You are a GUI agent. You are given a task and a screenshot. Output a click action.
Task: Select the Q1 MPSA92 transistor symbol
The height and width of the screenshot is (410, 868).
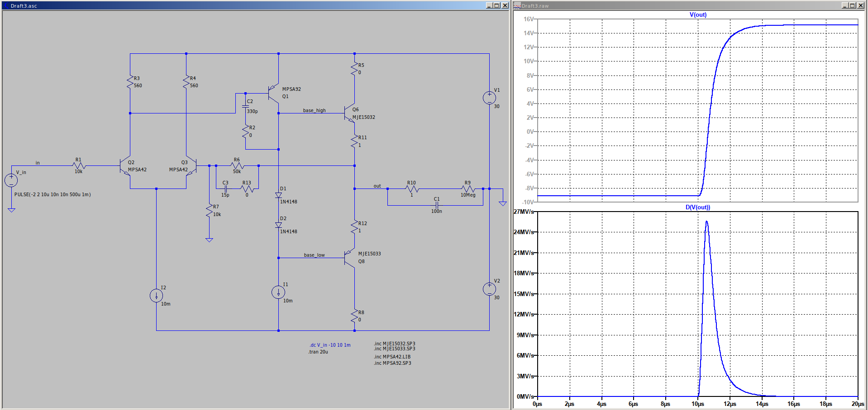[x=274, y=93]
